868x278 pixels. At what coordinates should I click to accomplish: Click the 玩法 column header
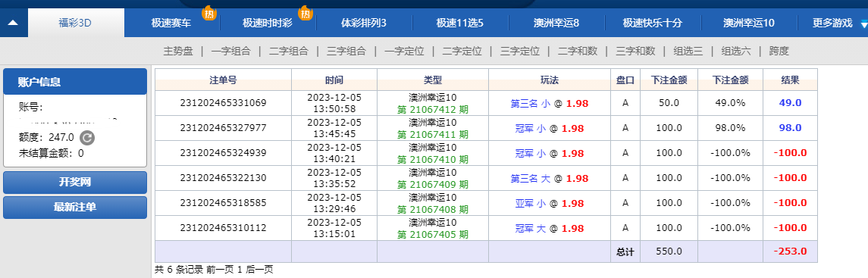click(550, 80)
